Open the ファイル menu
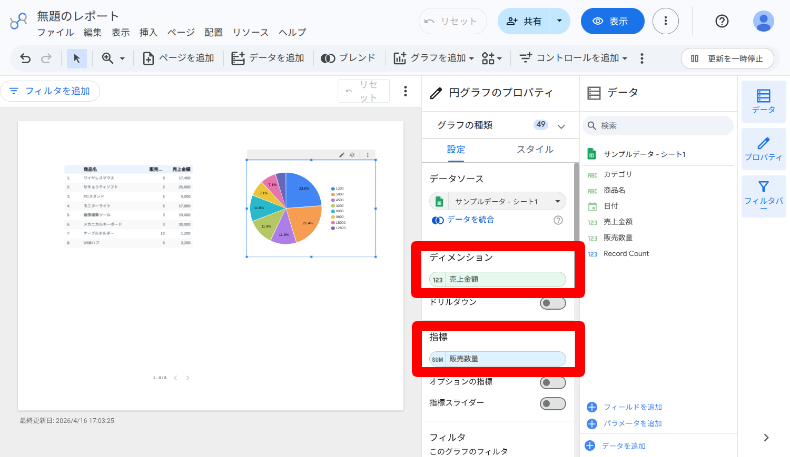Viewport: 790px width, 457px height. pos(55,33)
